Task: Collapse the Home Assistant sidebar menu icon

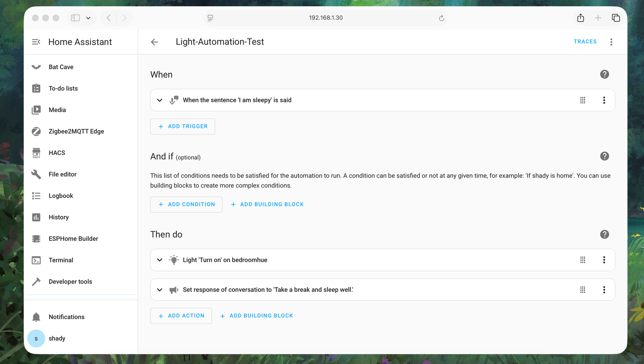Action: coord(36,42)
